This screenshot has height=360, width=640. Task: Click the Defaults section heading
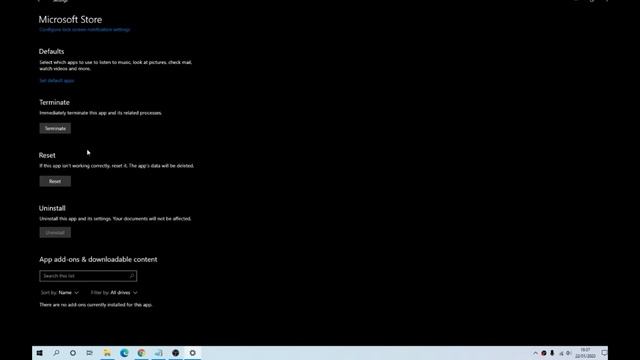pos(51,51)
